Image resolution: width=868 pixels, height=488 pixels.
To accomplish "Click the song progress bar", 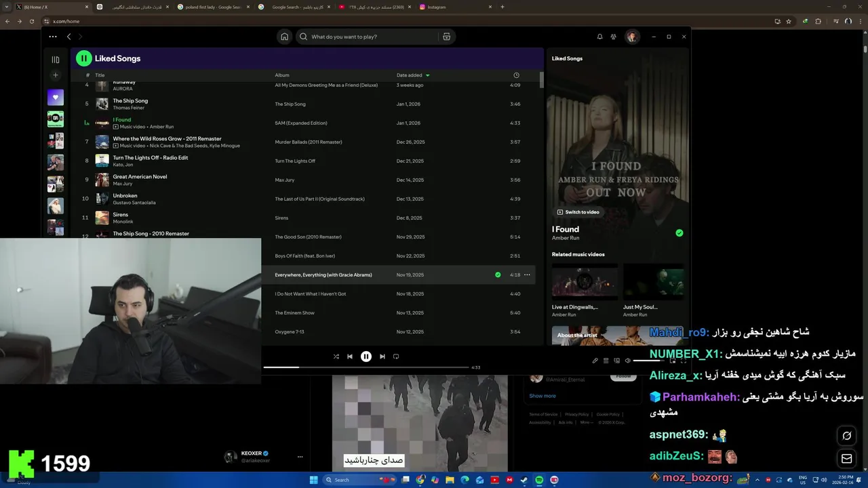I will 366,367.
